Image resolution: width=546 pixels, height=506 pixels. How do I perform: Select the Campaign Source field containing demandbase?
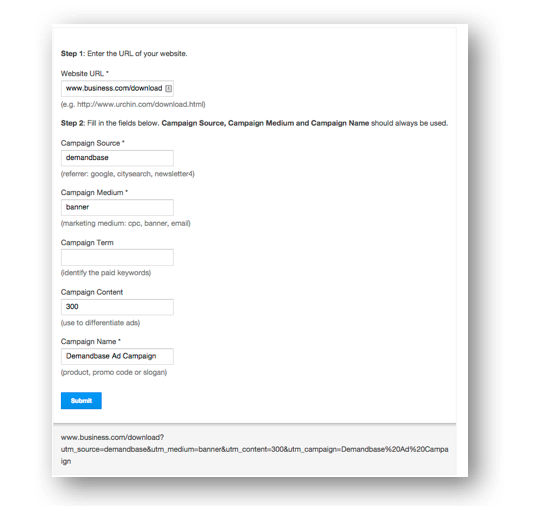[x=117, y=158]
